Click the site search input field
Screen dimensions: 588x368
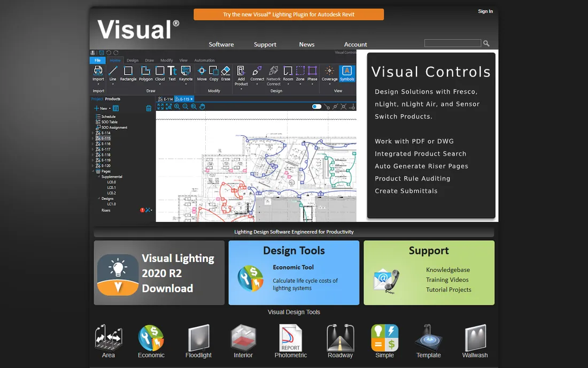click(453, 43)
